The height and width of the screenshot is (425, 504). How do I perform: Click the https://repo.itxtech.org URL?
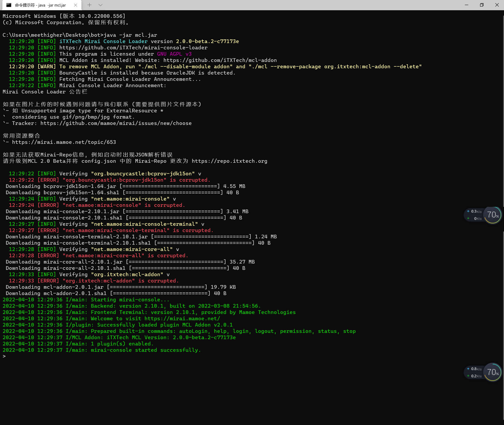[x=229, y=161]
